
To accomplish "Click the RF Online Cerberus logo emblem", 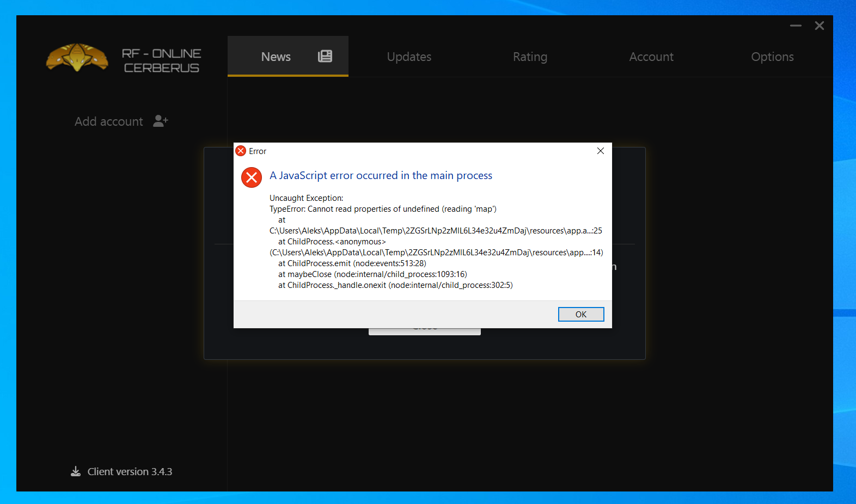I will pos(77,58).
